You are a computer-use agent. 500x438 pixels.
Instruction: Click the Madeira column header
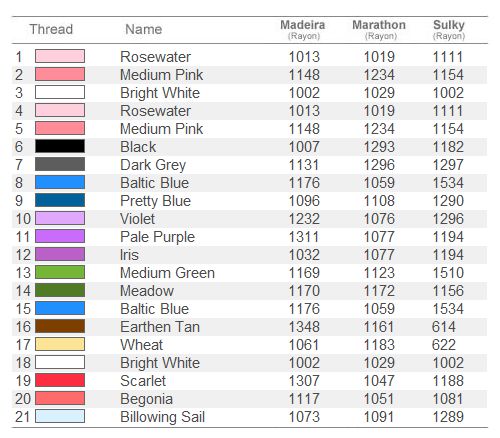(303, 29)
